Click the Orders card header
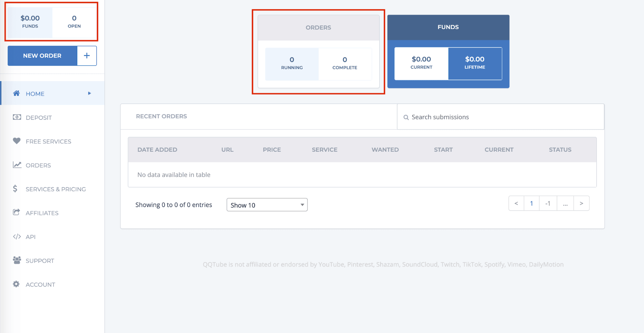The width and height of the screenshot is (644, 333). (319, 28)
